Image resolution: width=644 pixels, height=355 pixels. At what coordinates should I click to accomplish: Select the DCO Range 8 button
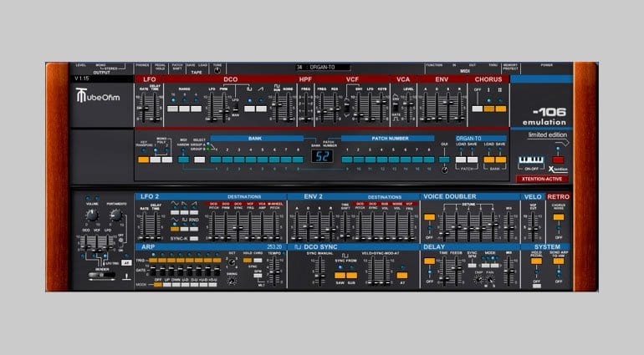pos(184,109)
